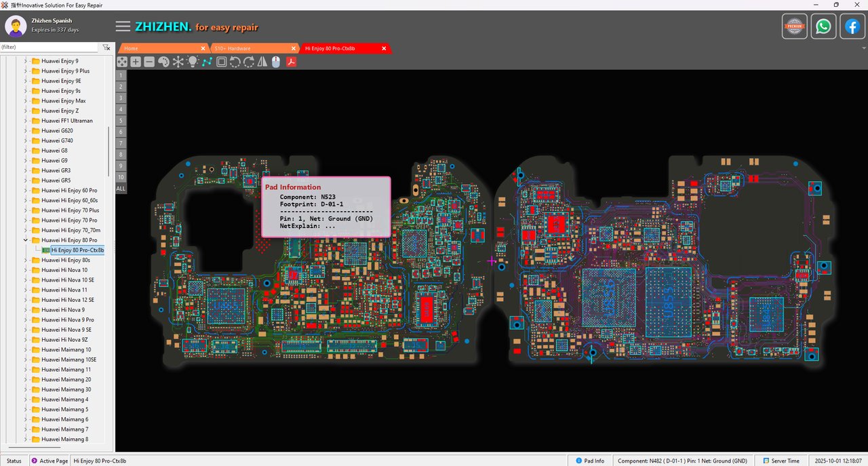The height and width of the screenshot is (466, 868).
Task: Open the hamburger main menu
Action: coord(123,26)
